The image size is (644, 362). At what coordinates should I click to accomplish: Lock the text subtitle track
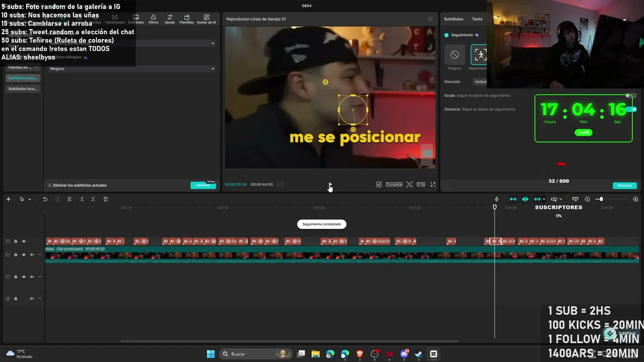(16, 241)
